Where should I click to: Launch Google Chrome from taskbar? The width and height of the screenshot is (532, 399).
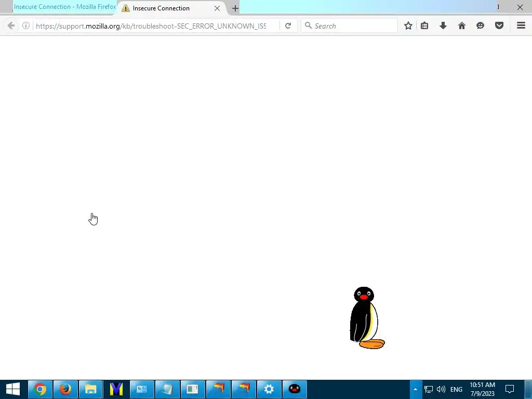pyautogui.click(x=40, y=389)
